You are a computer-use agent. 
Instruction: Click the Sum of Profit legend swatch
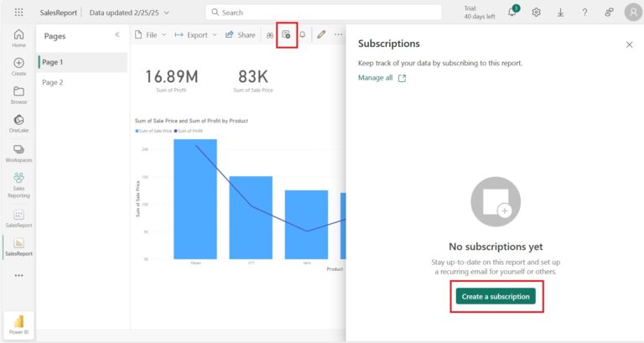tap(176, 131)
